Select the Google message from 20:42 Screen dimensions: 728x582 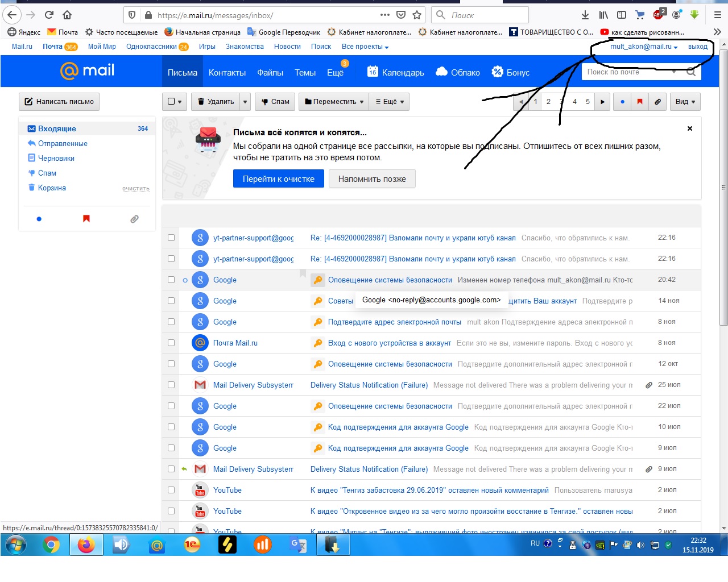pyautogui.click(x=171, y=280)
